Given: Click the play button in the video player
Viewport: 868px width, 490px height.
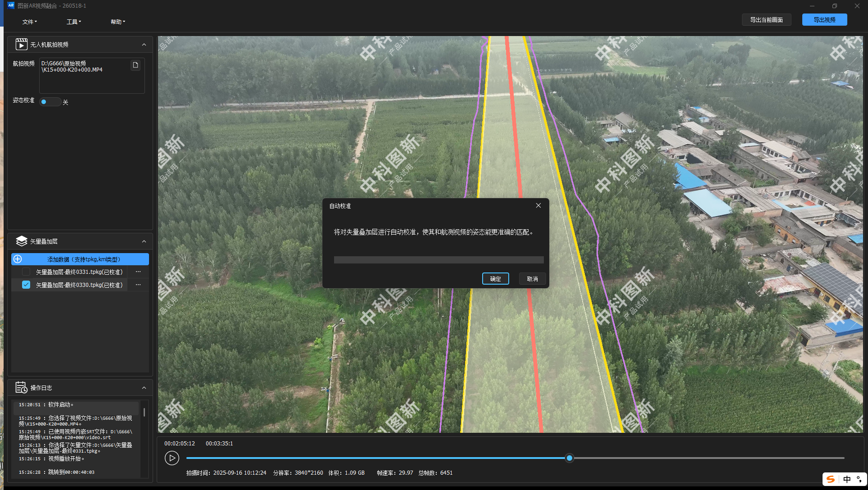Looking at the screenshot, I should coord(172,458).
